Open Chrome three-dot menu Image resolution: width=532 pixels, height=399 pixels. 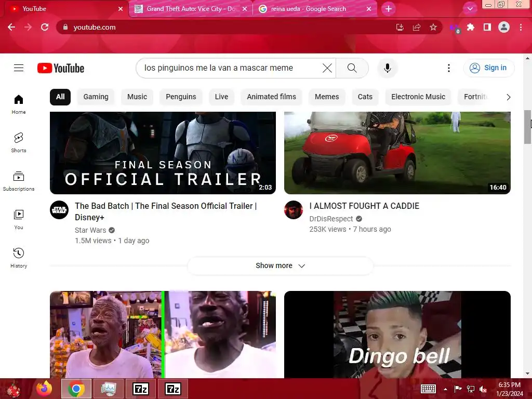[x=521, y=27]
